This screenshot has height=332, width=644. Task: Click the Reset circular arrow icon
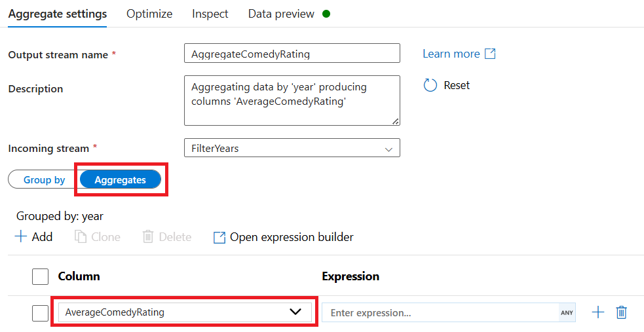click(x=430, y=85)
